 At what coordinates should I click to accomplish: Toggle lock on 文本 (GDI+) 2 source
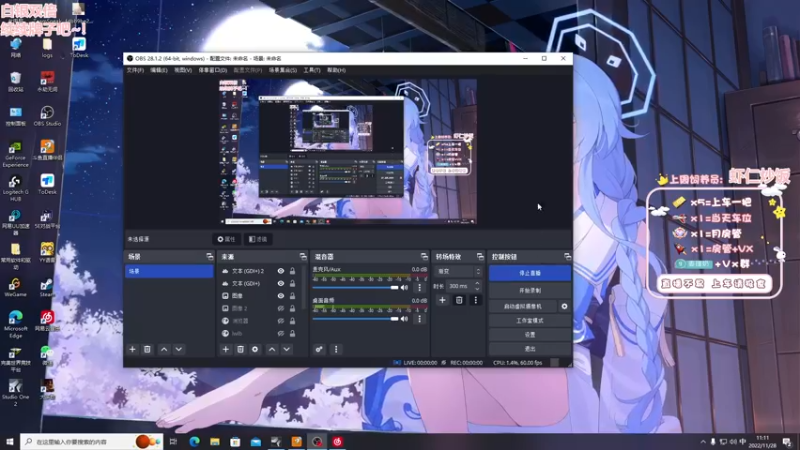point(292,271)
